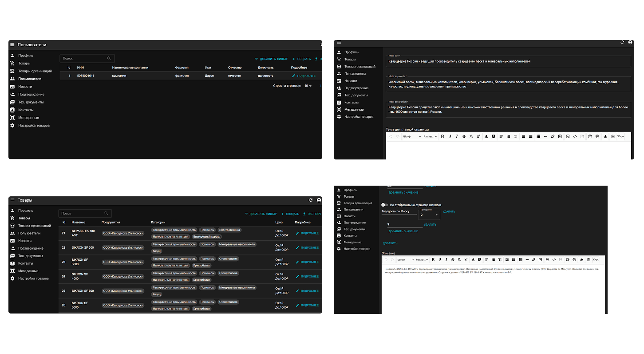Open the account icon in the Товары list header
The height and width of the screenshot is (354, 644).
pyautogui.click(x=319, y=200)
